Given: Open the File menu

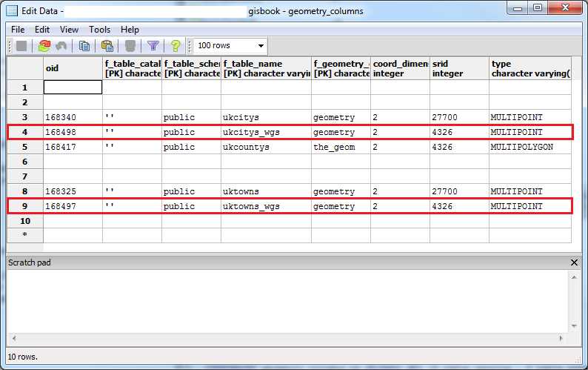Looking at the screenshot, I should (18, 30).
